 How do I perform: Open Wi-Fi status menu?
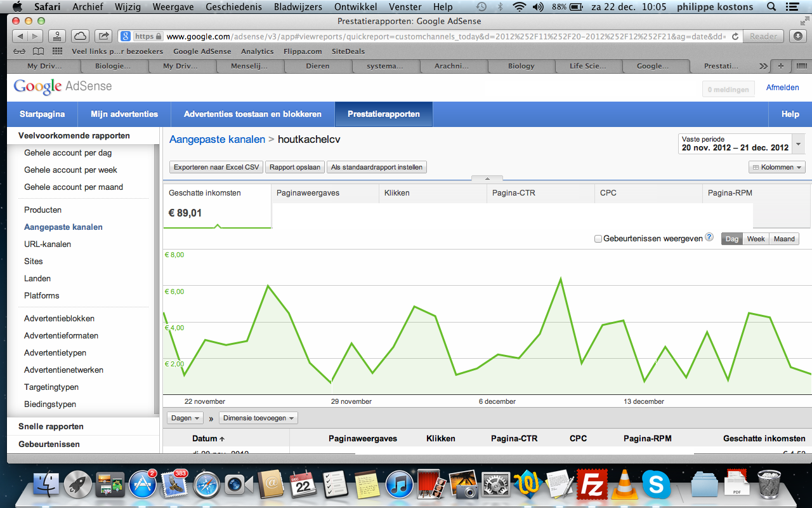pyautogui.click(x=520, y=7)
